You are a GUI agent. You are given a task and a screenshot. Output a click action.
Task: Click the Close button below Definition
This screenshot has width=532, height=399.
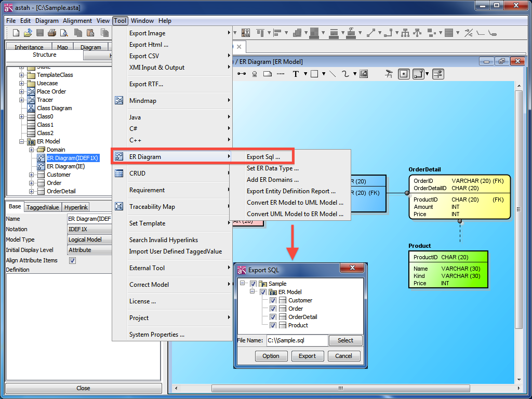pos(83,388)
